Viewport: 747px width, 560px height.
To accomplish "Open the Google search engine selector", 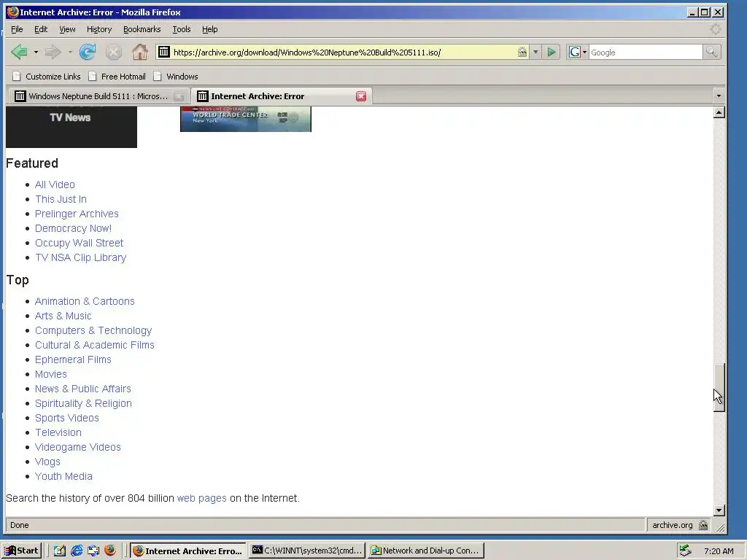I will click(x=578, y=52).
